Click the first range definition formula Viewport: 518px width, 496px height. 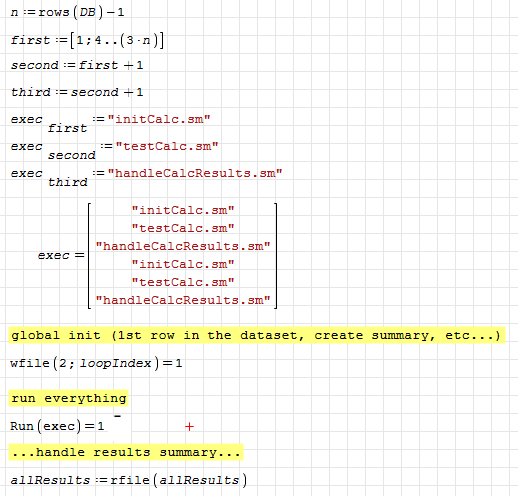point(87,40)
